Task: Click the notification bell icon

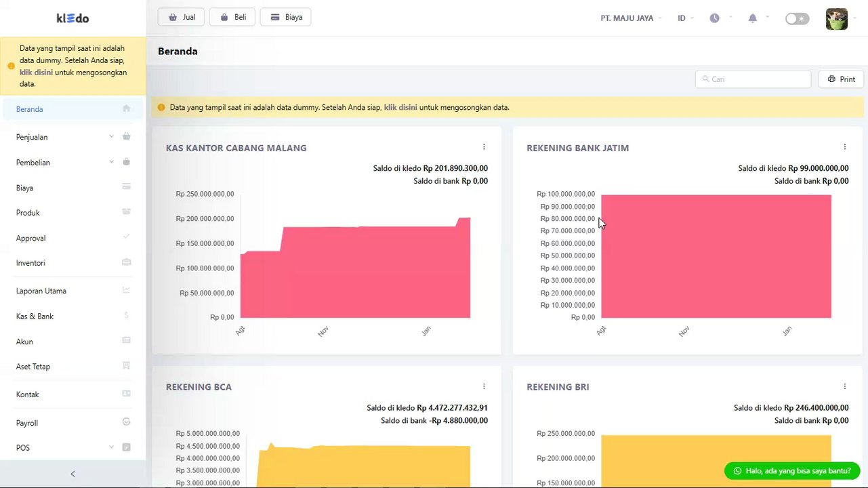Action: pos(752,18)
